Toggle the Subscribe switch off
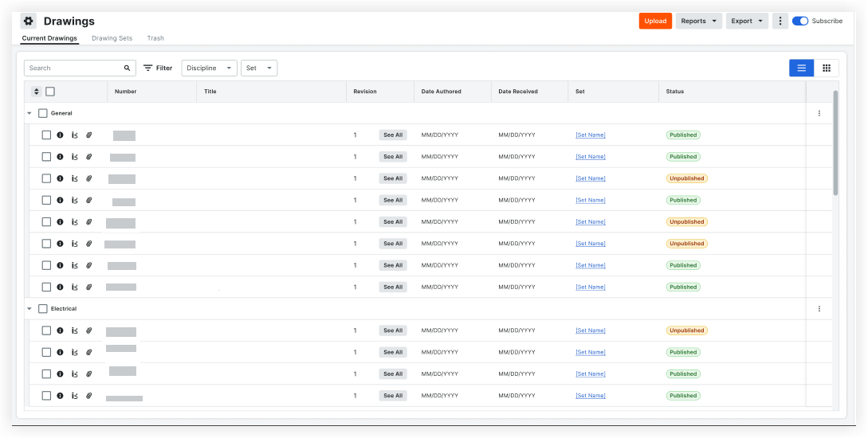This screenshot has height=438, width=868. tap(800, 21)
